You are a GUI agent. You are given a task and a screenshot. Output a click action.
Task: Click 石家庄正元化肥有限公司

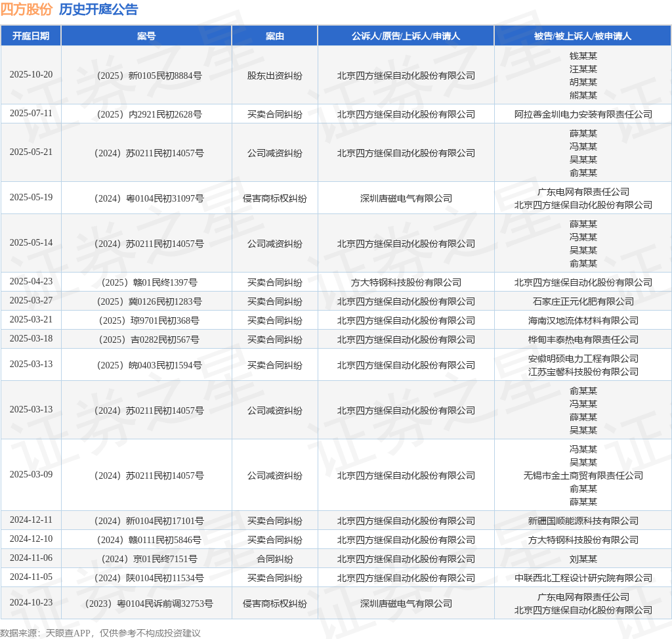pos(583,302)
